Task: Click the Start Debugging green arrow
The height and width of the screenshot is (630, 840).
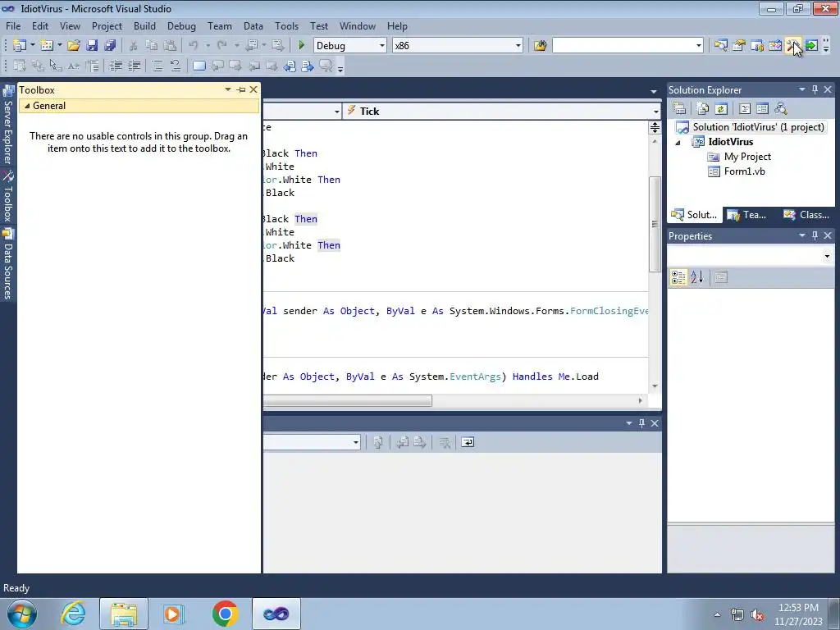Action: pyautogui.click(x=301, y=46)
